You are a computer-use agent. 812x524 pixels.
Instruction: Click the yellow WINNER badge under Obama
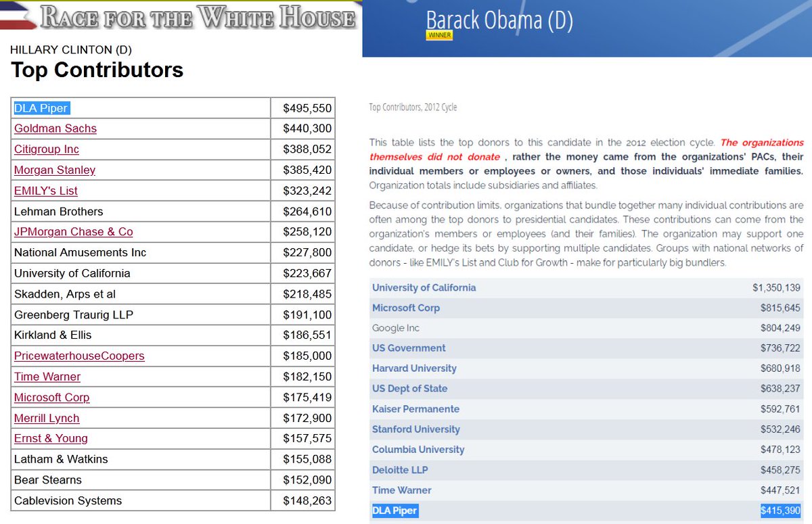click(x=439, y=35)
